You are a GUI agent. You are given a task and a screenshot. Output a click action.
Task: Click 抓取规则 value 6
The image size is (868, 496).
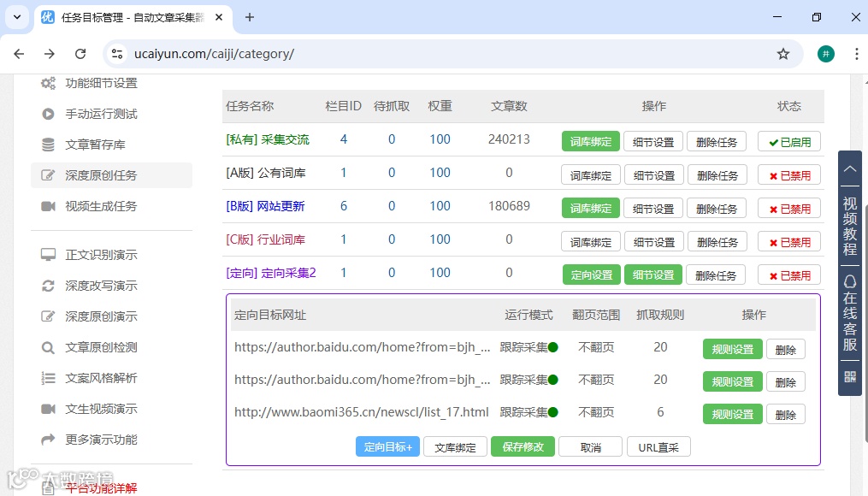[x=660, y=412]
